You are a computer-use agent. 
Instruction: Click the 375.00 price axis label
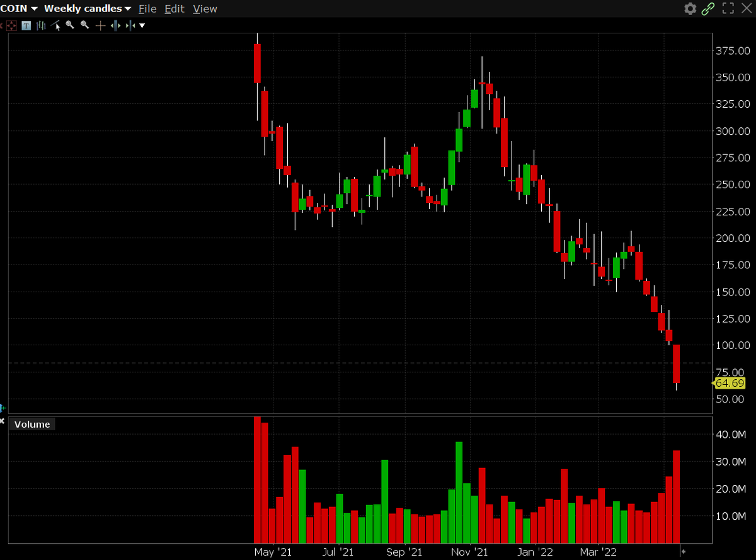[733, 50]
